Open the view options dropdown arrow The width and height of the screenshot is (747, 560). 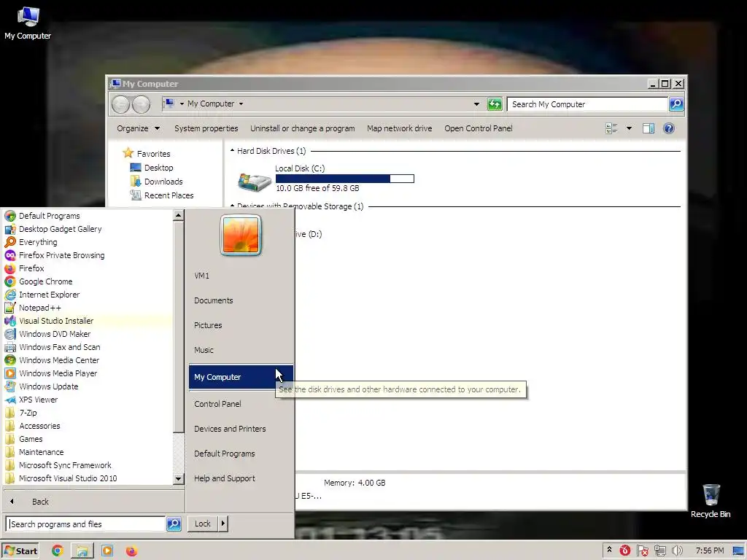click(x=629, y=128)
